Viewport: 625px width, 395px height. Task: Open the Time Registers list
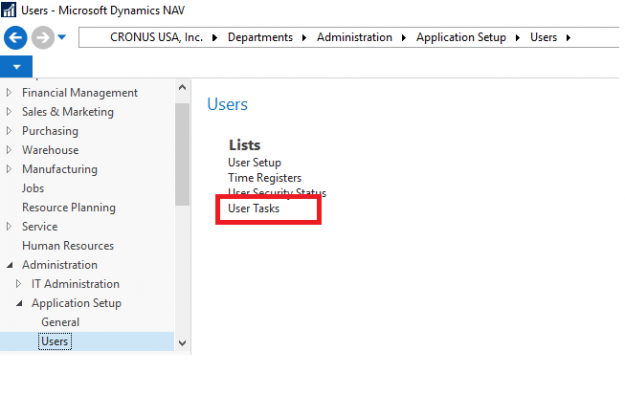[x=265, y=178]
